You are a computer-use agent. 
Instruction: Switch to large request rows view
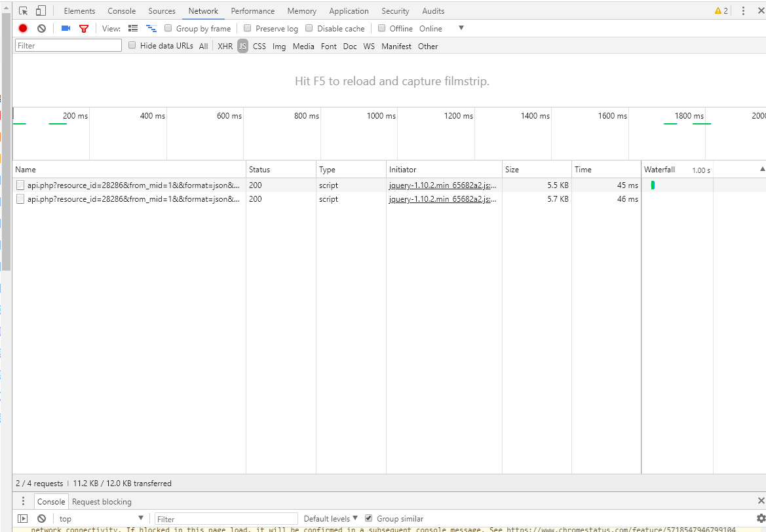point(133,28)
